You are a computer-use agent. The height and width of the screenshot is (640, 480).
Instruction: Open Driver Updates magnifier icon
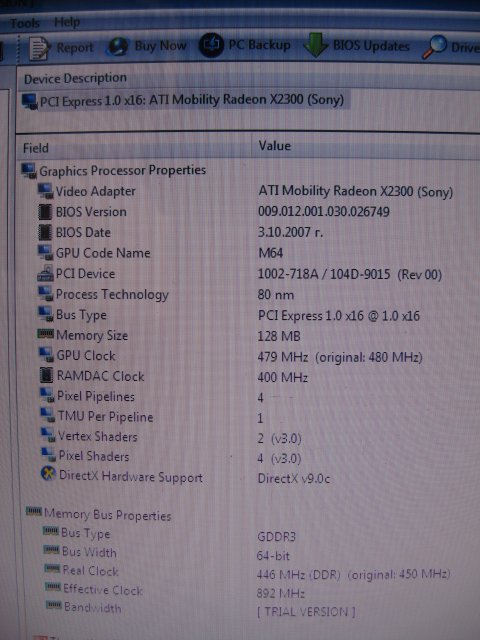click(434, 47)
